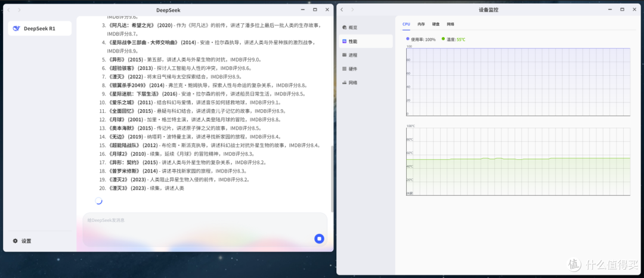Image resolution: width=644 pixels, height=278 pixels.
Task: Click 使用率: 100% legend indicator
Action: (x=421, y=39)
